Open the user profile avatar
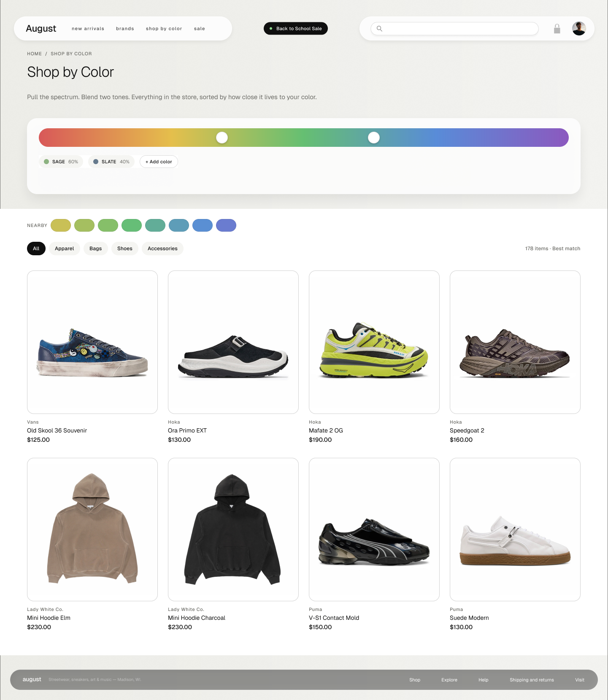 coord(579,29)
